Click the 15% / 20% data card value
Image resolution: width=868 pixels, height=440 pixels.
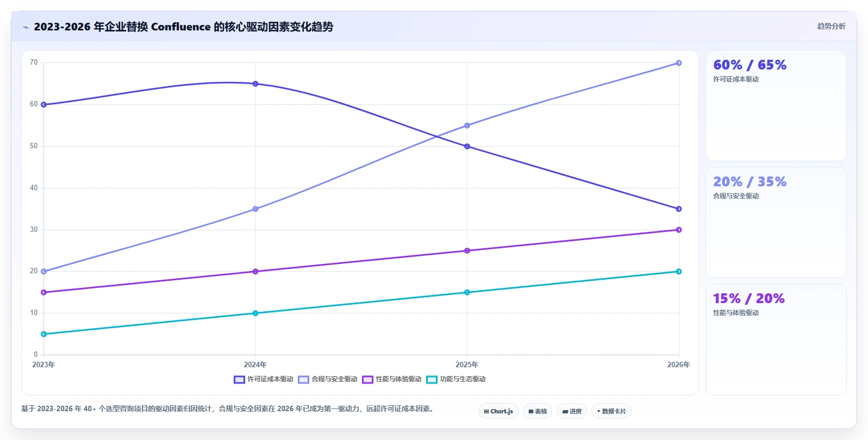tap(748, 299)
